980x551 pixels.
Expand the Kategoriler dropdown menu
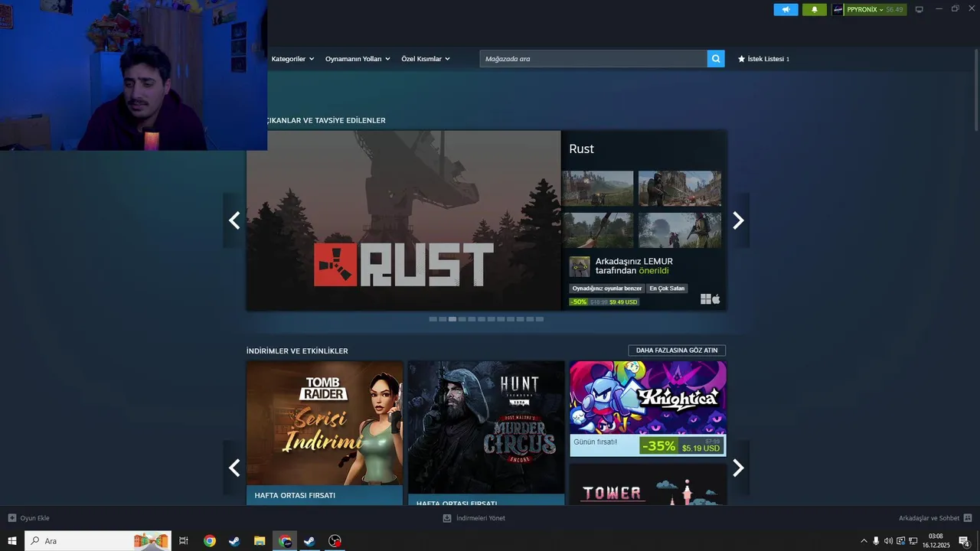point(292,59)
